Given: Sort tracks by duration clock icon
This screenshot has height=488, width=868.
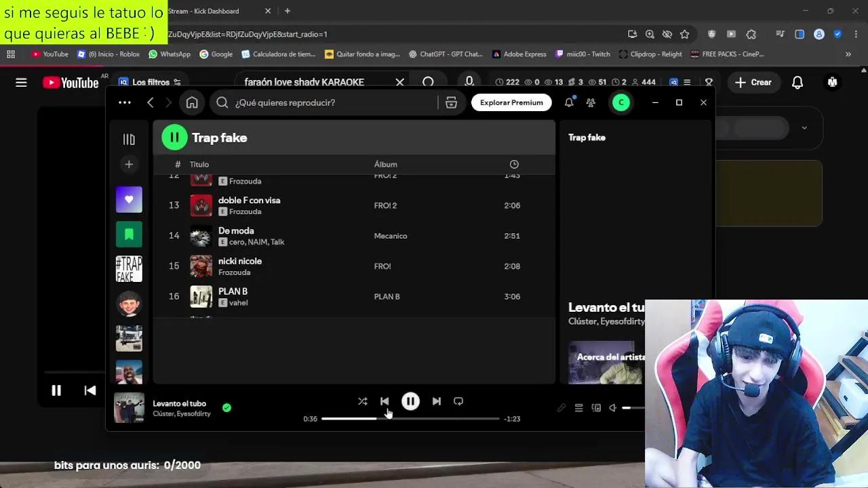Looking at the screenshot, I should tap(514, 164).
